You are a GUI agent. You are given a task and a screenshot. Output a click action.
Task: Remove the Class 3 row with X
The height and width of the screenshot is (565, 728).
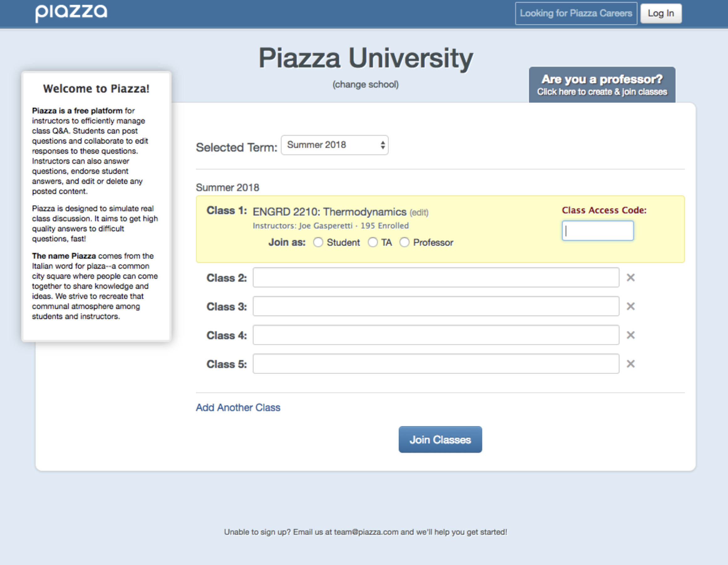630,306
